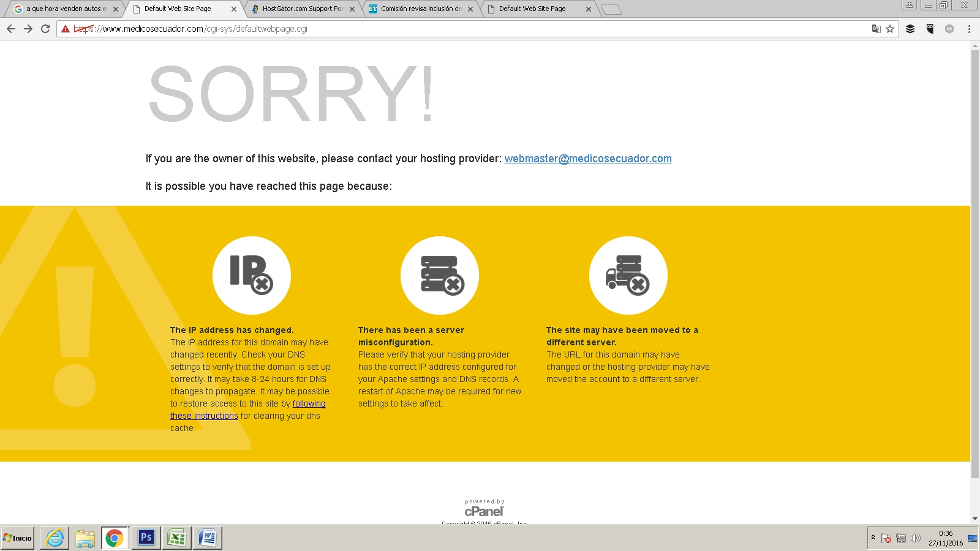Go back using the browser back arrow
The width and height of the screenshot is (980, 551).
pyautogui.click(x=11, y=29)
